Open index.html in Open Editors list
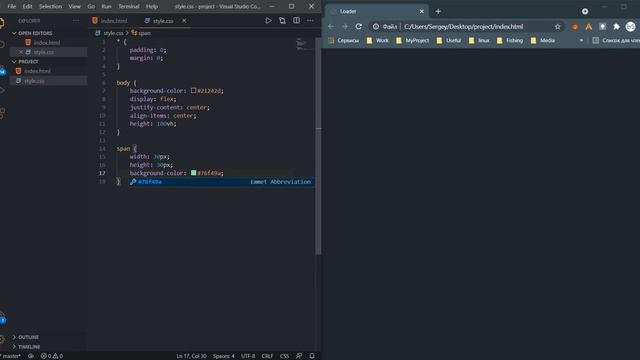 pyautogui.click(x=47, y=42)
